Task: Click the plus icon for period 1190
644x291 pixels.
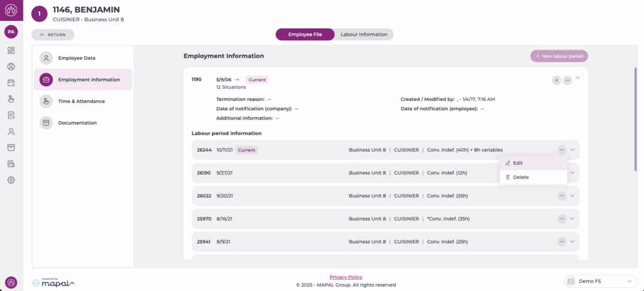Action: pos(557,80)
